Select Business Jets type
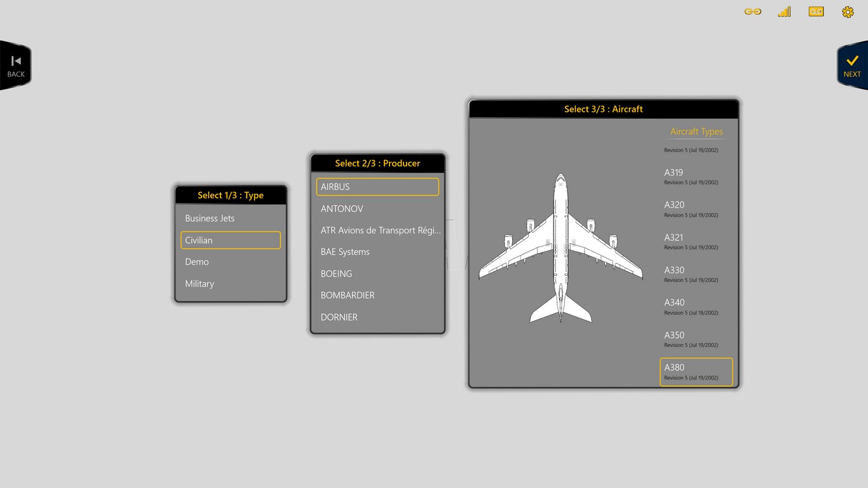868x488 pixels. pyautogui.click(x=231, y=218)
